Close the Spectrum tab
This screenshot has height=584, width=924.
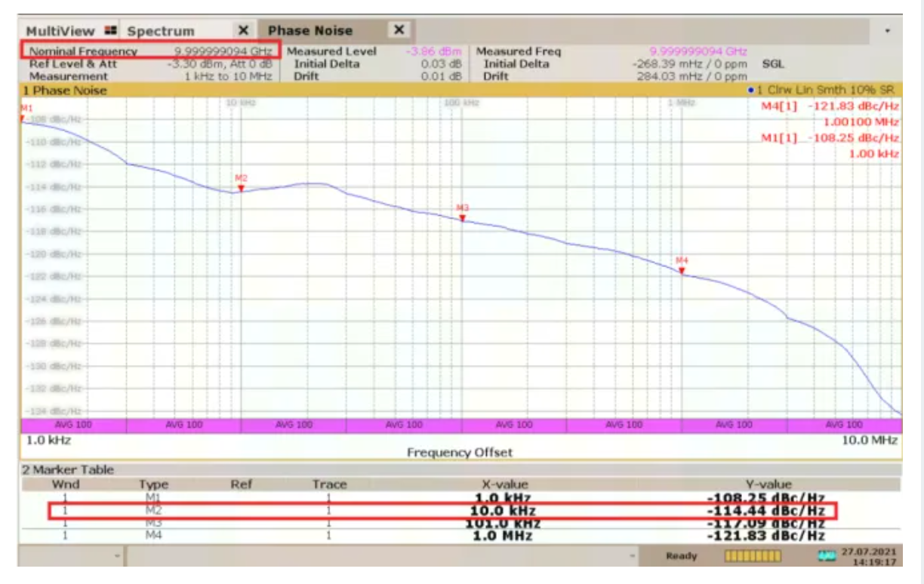[x=243, y=30]
